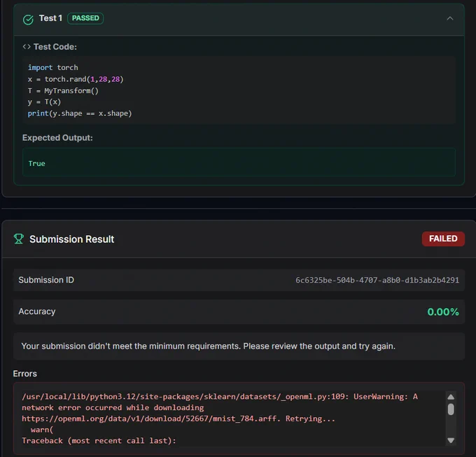Viewport: 476px width, 457px height.
Task: Click the Errors panel scrollbar thumb
Action: click(x=451, y=409)
